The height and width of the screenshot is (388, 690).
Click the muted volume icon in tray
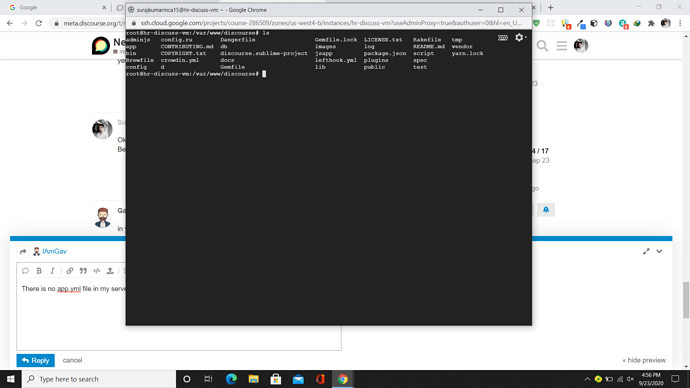pyautogui.click(x=630, y=379)
